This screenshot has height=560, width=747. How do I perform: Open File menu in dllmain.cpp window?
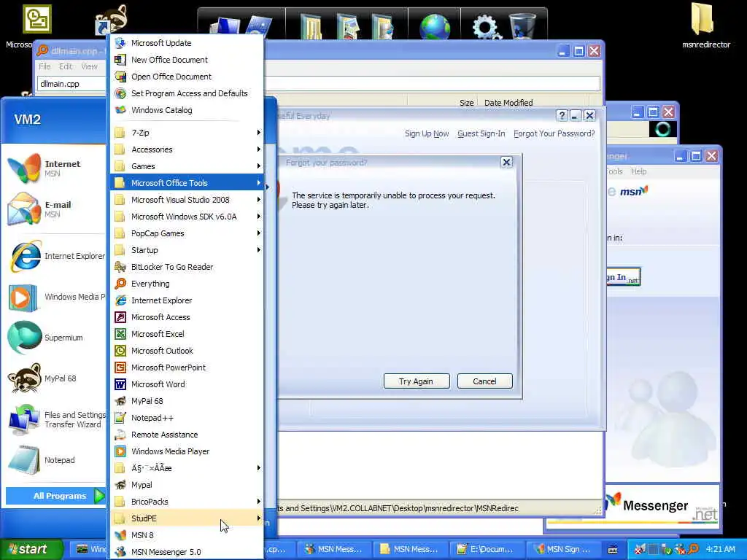coord(44,66)
